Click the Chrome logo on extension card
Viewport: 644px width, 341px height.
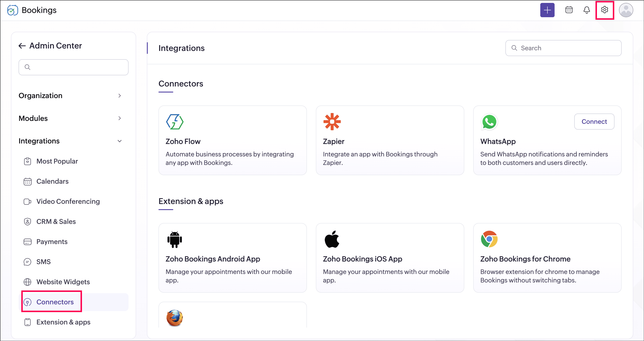coord(489,239)
